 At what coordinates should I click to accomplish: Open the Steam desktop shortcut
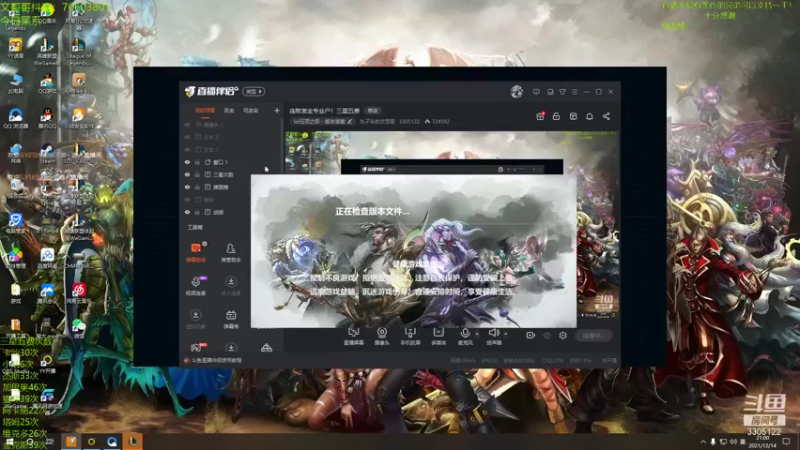(47, 153)
